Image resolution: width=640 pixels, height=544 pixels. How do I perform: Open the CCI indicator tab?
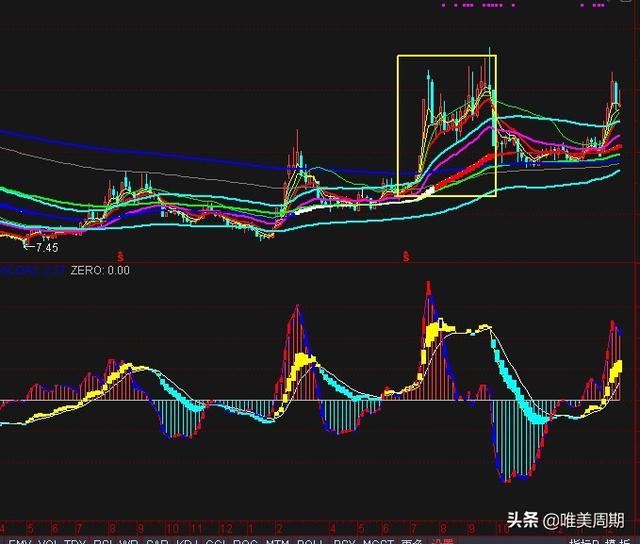click(216, 541)
